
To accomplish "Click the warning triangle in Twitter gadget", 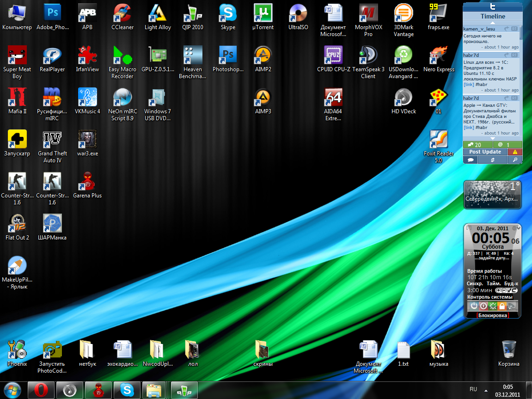I will [515, 152].
